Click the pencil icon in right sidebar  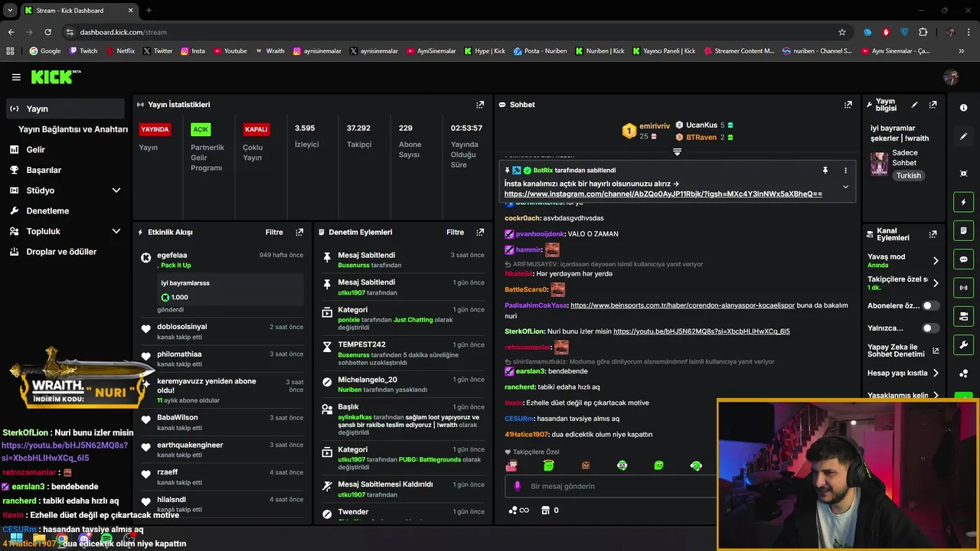point(963,136)
